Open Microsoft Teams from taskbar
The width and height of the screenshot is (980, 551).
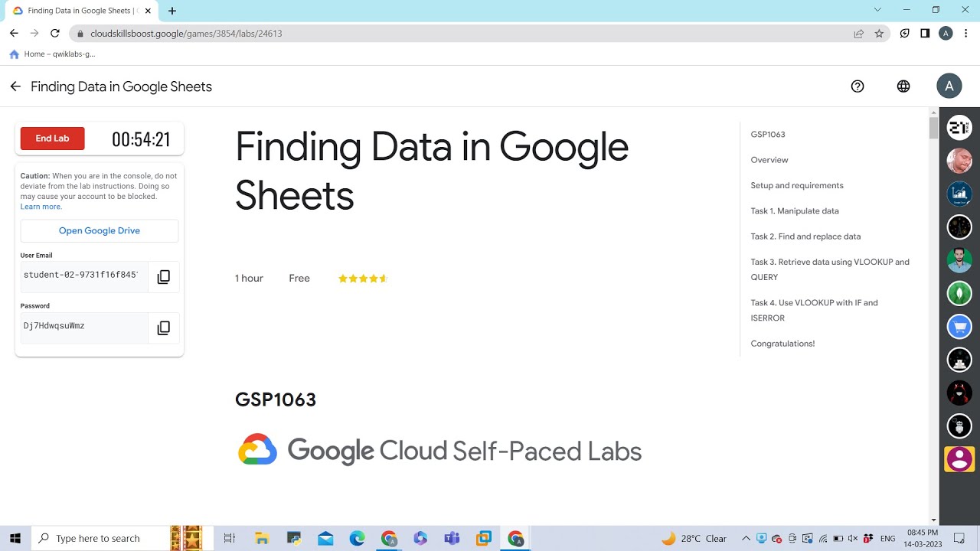coord(452,538)
